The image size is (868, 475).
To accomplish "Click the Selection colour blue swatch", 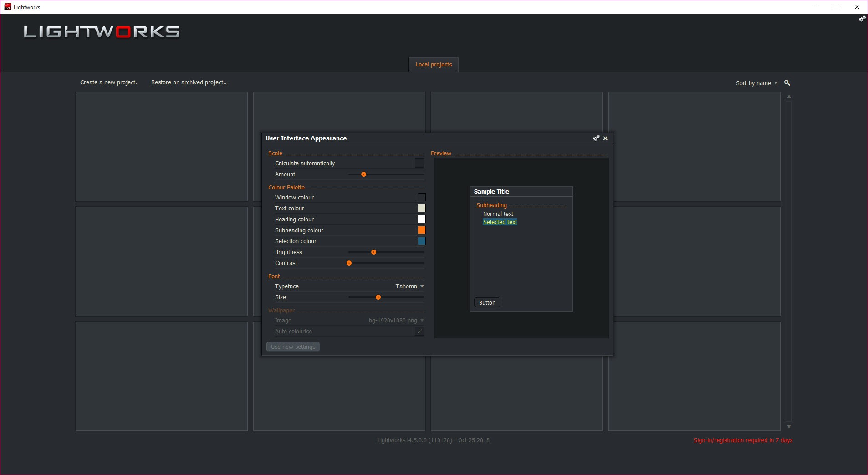I will 421,241.
